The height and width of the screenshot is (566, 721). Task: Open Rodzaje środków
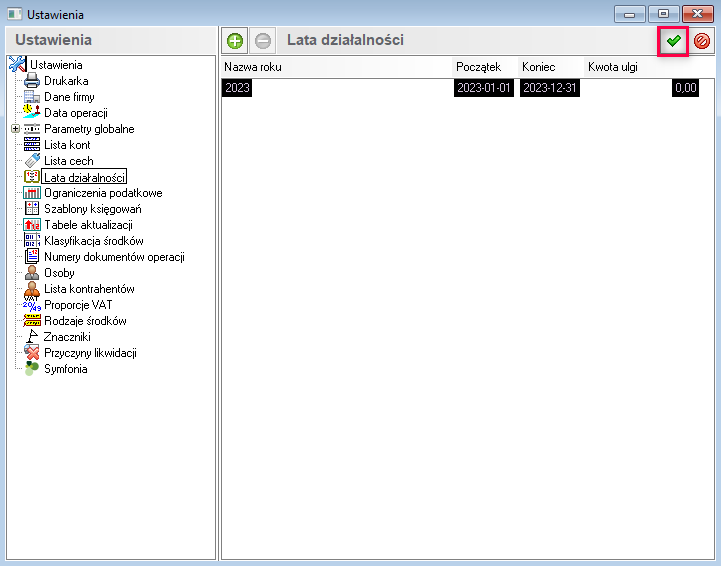[86, 321]
